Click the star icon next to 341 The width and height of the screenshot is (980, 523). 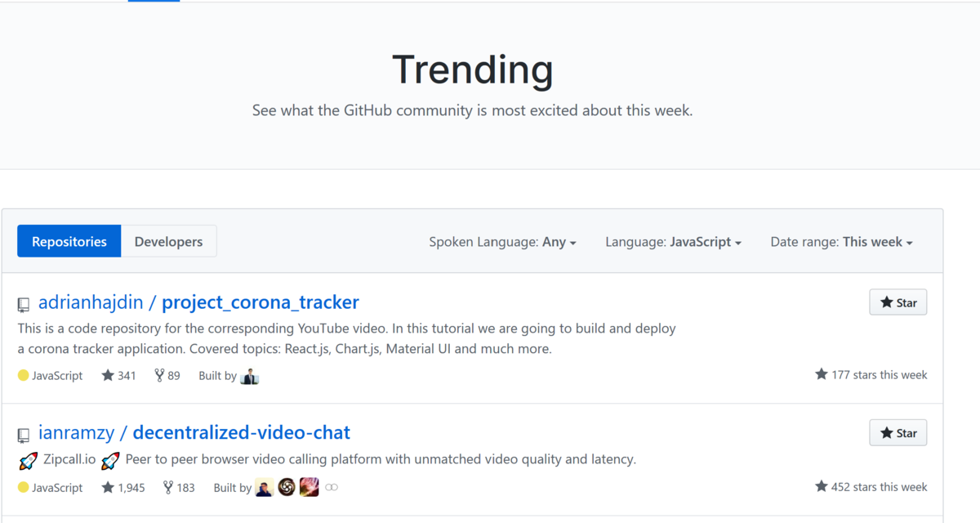[x=107, y=375]
